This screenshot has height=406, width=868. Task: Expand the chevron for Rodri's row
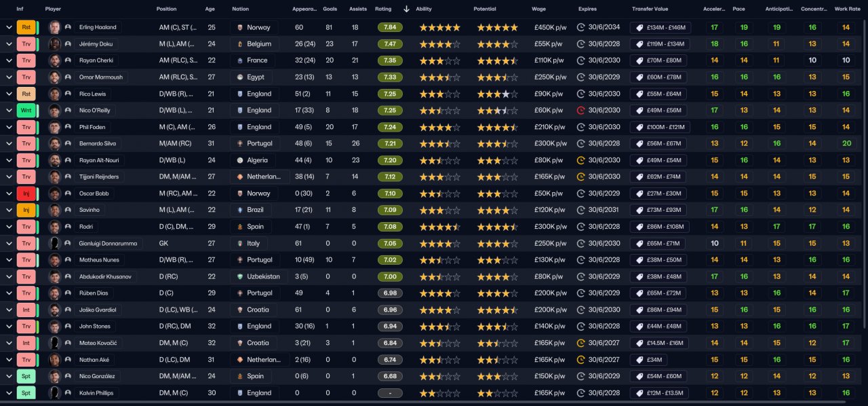pos(9,227)
